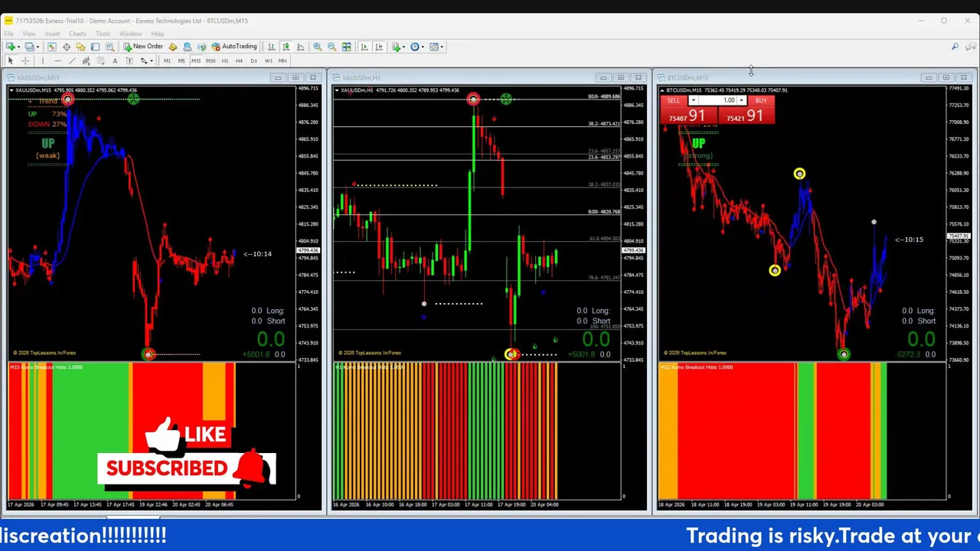Open the Insert menu
Image resolution: width=980 pixels, height=551 pixels.
click(x=52, y=34)
